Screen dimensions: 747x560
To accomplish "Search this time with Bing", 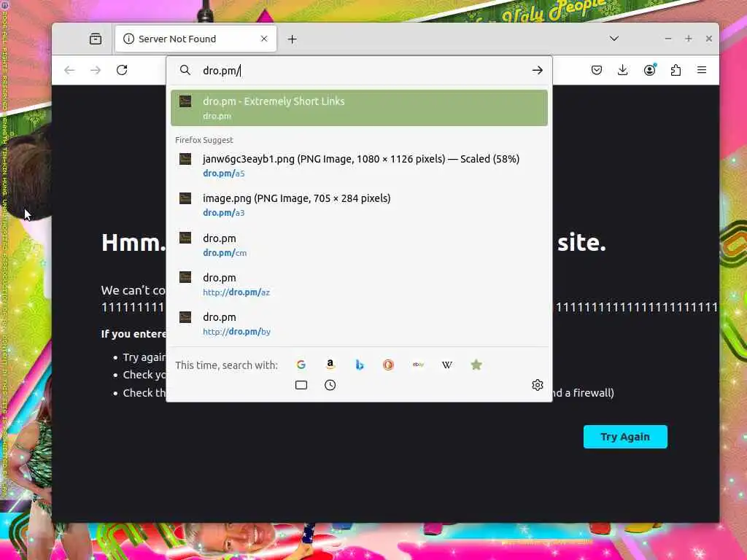I will pos(360,365).
